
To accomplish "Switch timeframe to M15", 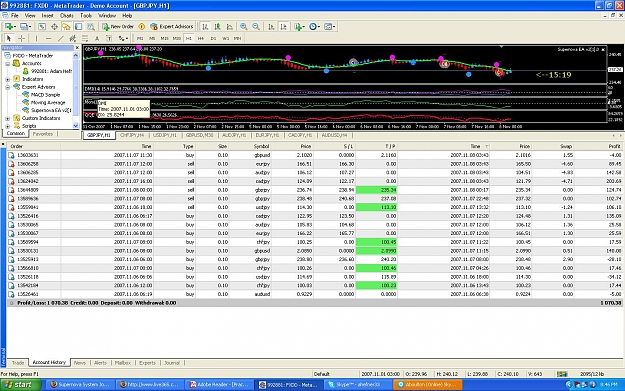I will [x=164, y=38].
